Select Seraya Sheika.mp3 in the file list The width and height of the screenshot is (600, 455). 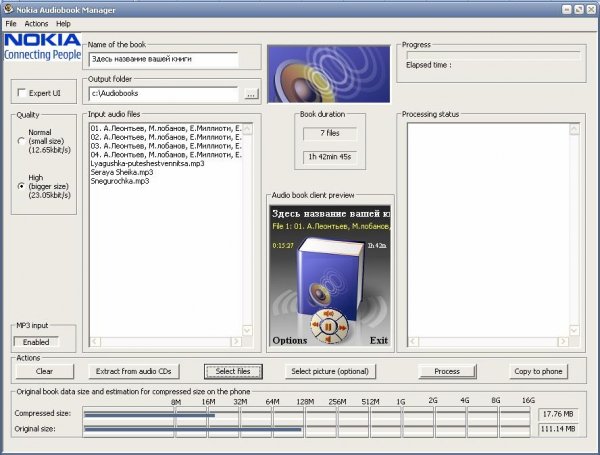click(122, 172)
